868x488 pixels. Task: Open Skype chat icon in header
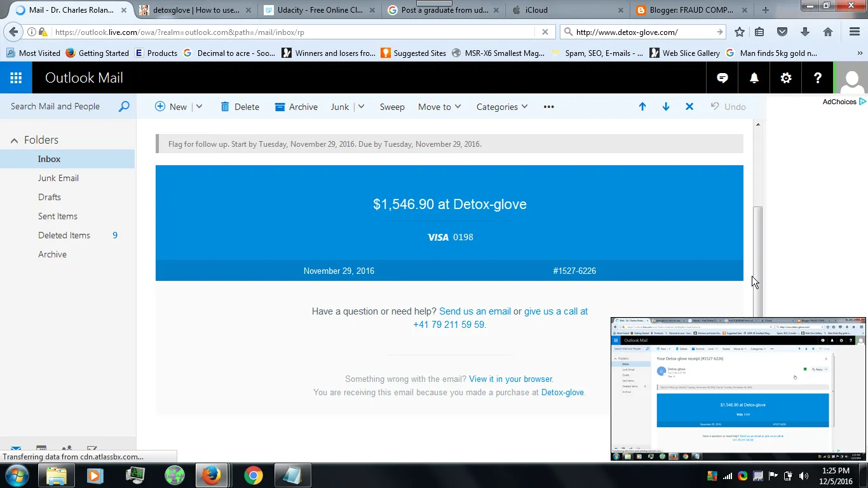722,78
